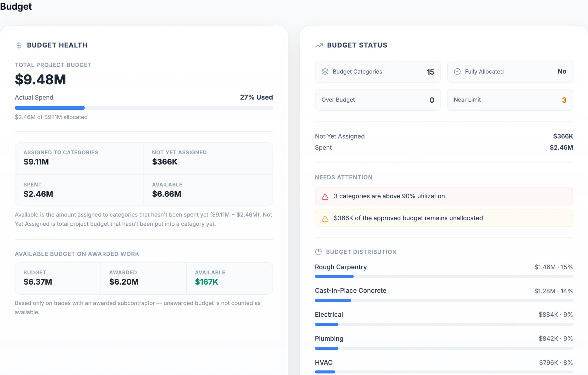Click the green $167K Available value
This screenshot has width=588, height=375.
206,282
